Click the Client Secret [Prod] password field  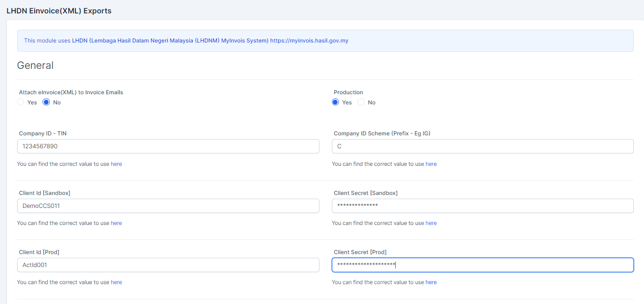[x=483, y=265]
